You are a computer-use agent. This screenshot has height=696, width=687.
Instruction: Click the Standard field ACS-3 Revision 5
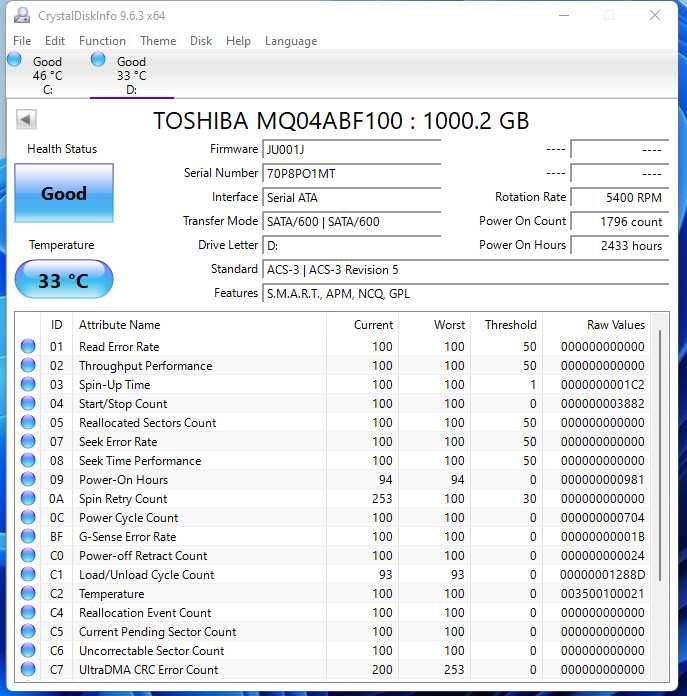[x=466, y=269]
